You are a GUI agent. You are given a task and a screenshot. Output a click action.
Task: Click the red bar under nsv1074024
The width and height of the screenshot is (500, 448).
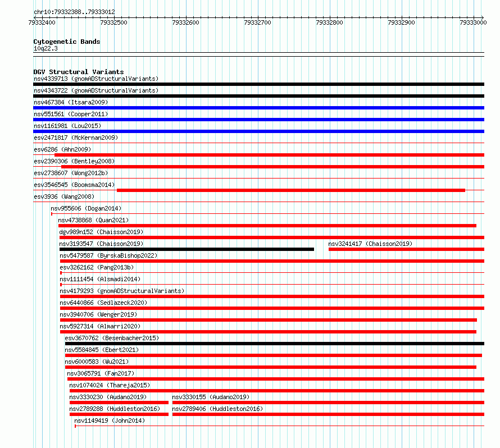click(x=277, y=391)
